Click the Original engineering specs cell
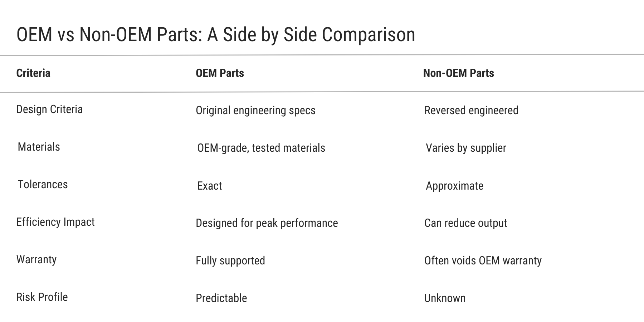Screen dimensions: 644x322 [x=255, y=111]
